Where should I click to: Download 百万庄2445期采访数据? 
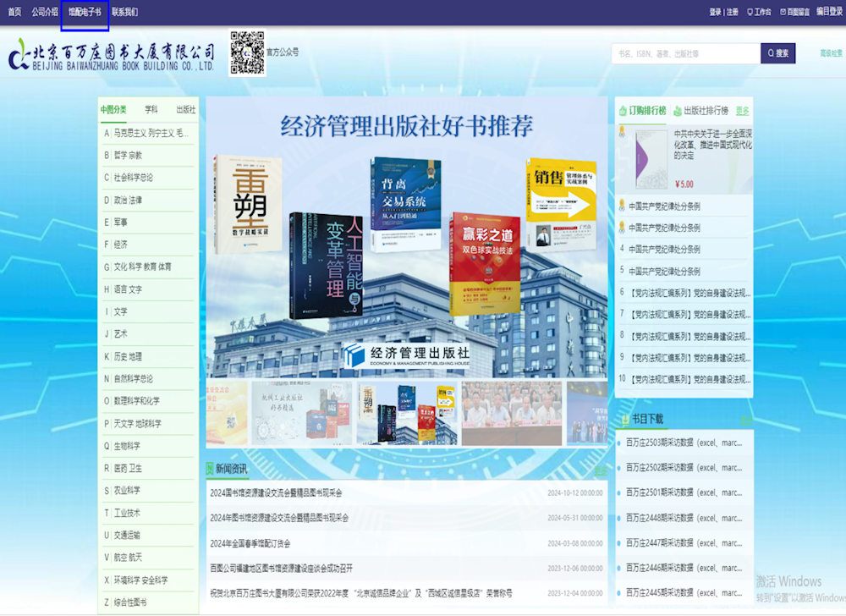(x=684, y=593)
